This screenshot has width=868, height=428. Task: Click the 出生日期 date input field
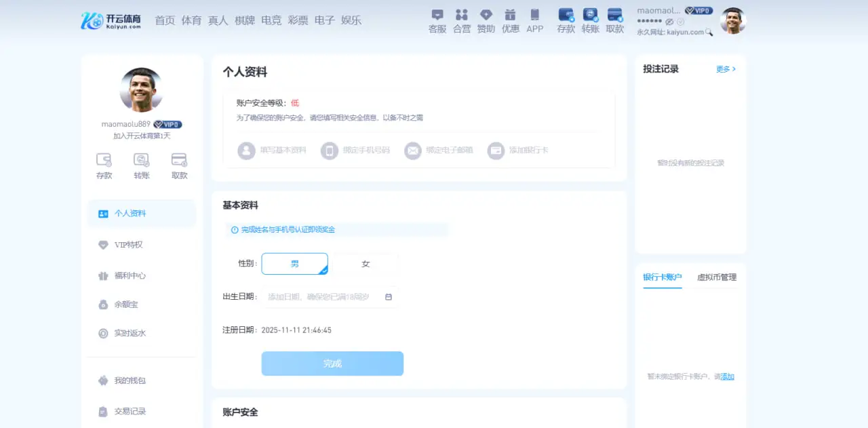pyautogui.click(x=330, y=297)
